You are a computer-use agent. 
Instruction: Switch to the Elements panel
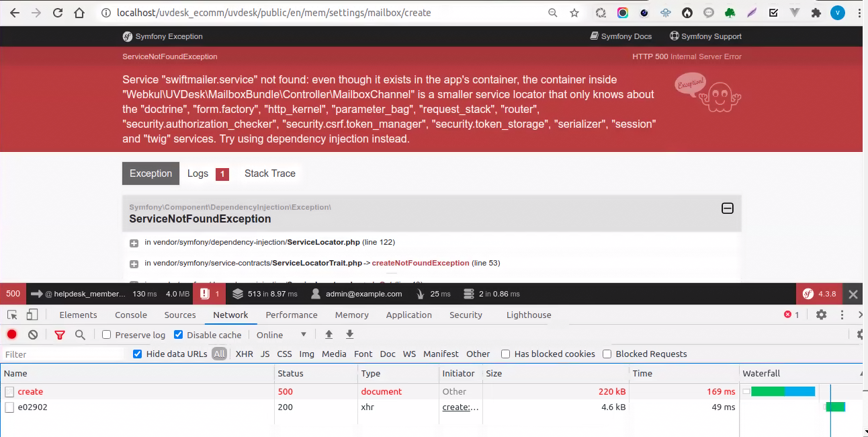(x=78, y=315)
